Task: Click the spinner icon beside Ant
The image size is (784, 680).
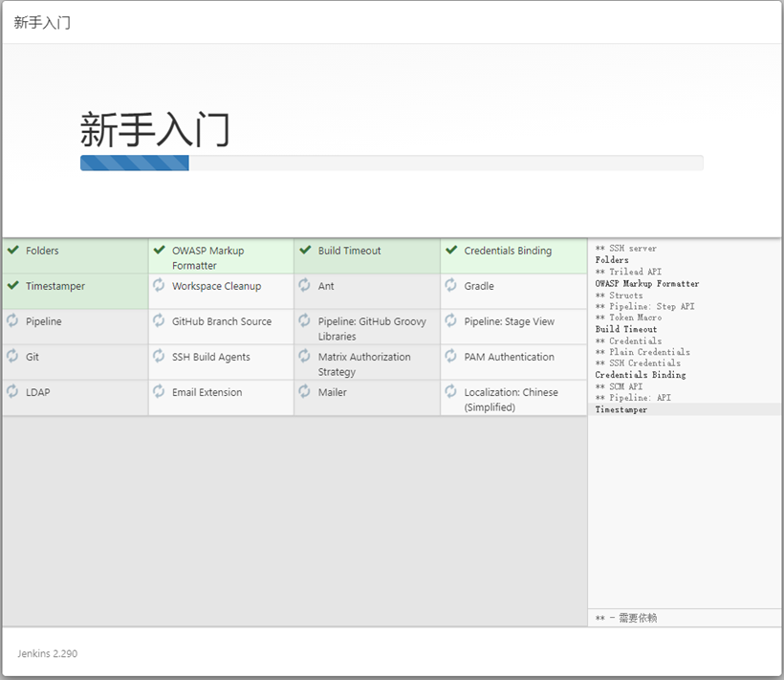Action: coord(304,285)
